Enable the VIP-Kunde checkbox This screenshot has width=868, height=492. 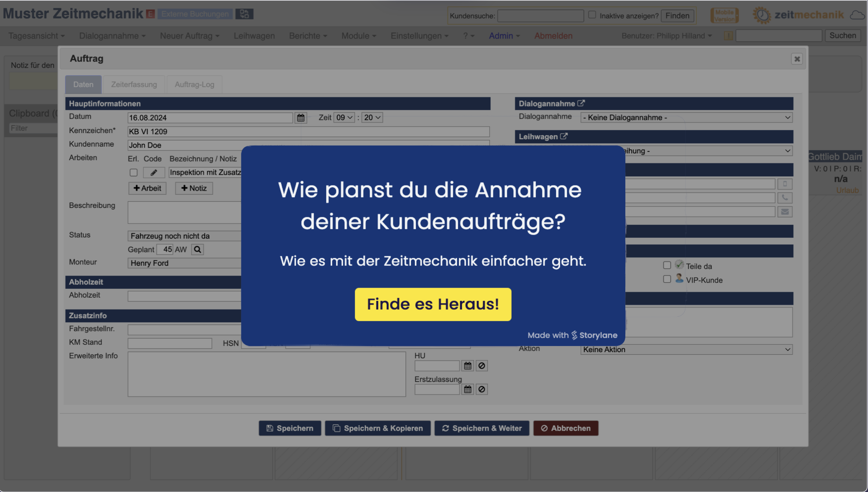[666, 279]
